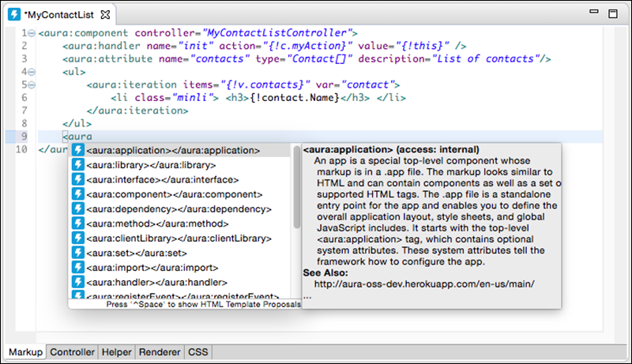Collapse the aura:iteration fold on line 5
The width and height of the screenshot is (632, 364).
[32, 85]
